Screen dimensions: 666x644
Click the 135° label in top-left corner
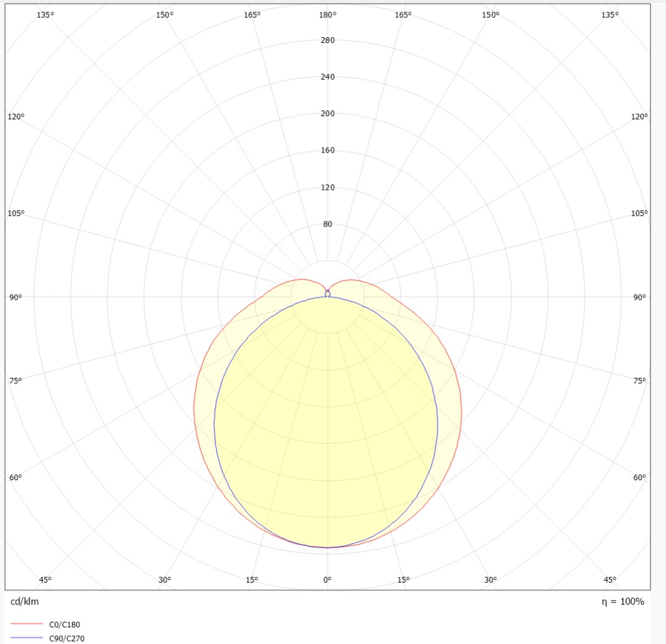[x=45, y=15]
